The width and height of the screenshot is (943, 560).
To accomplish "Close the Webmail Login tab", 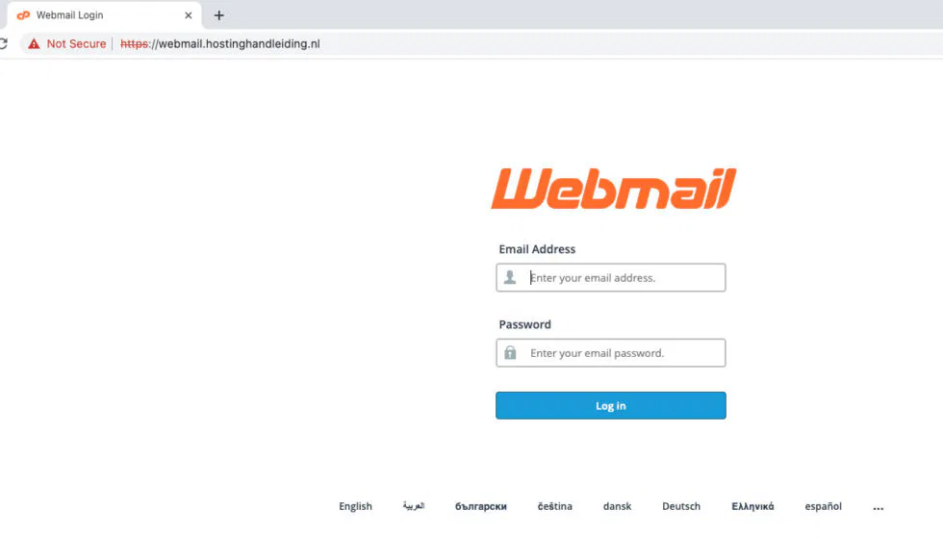I will 189,15.
